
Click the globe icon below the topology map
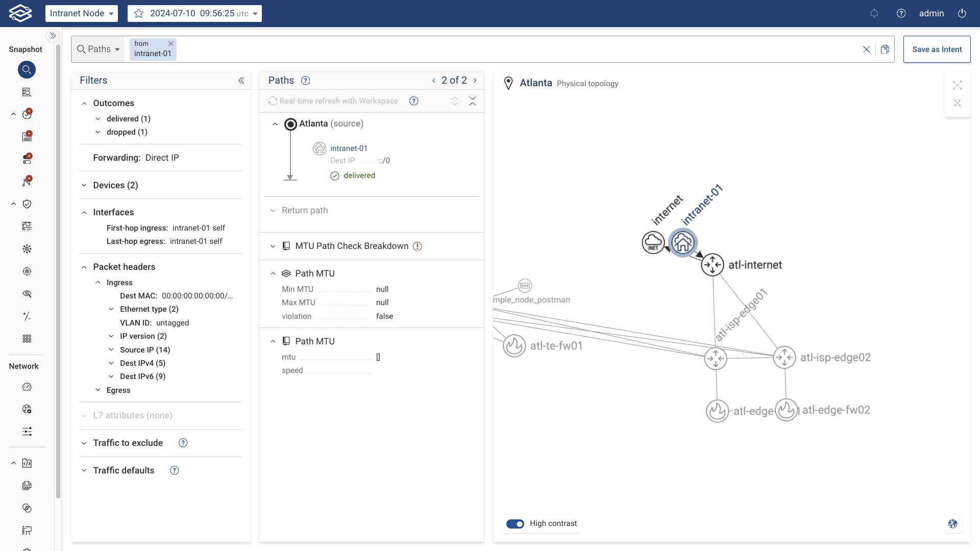click(952, 524)
